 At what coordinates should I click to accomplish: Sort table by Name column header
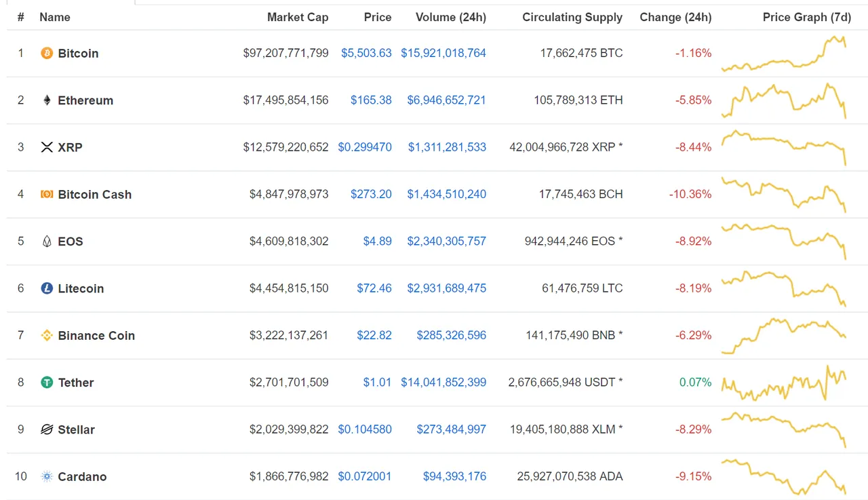tap(55, 17)
